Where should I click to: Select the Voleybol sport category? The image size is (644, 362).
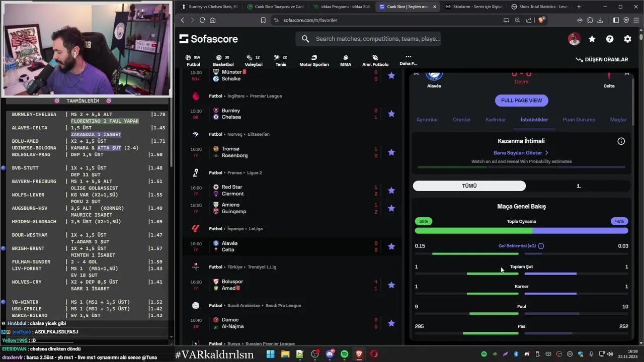tap(254, 60)
